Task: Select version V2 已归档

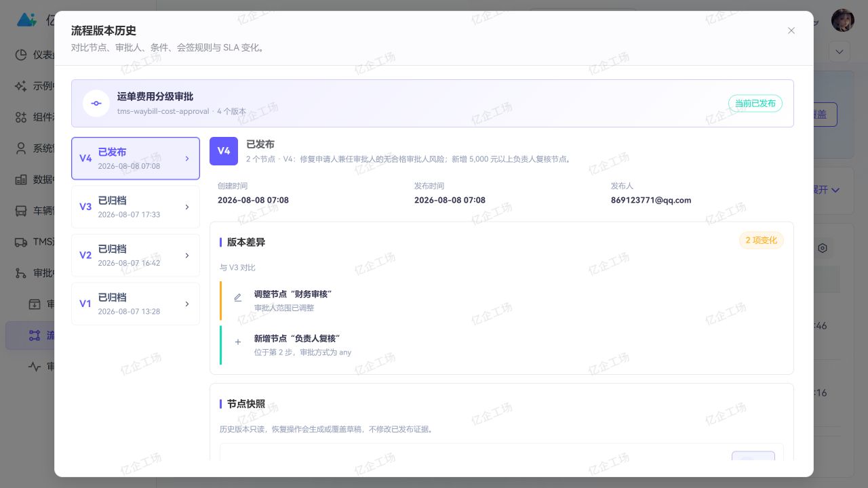Action: pos(136,256)
